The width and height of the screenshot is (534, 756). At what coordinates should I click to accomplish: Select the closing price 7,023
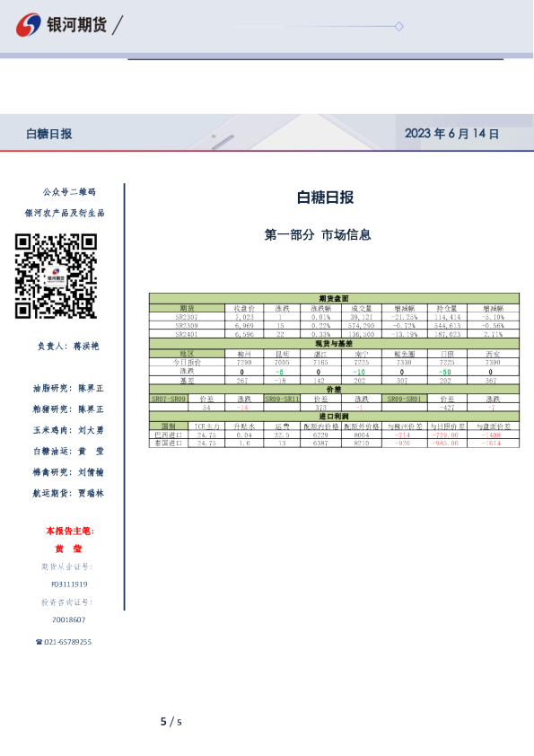click(244, 317)
